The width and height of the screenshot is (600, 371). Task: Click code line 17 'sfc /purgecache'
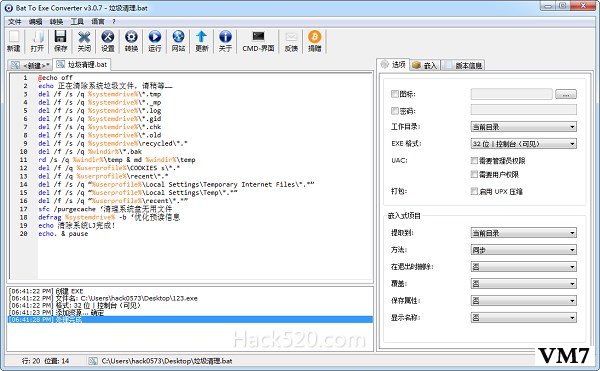pyautogui.click(x=105, y=209)
